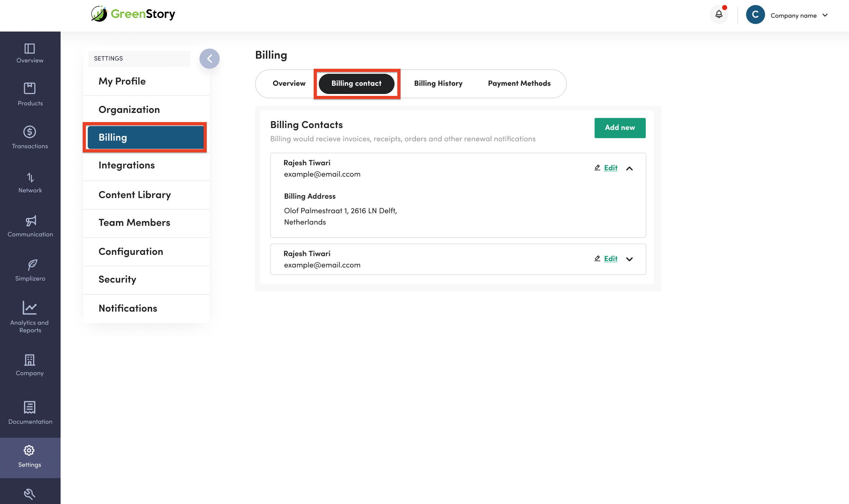The height and width of the screenshot is (504, 849).
Task: Expand the second Rajesh Tiwari contact
Action: coord(629,259)
